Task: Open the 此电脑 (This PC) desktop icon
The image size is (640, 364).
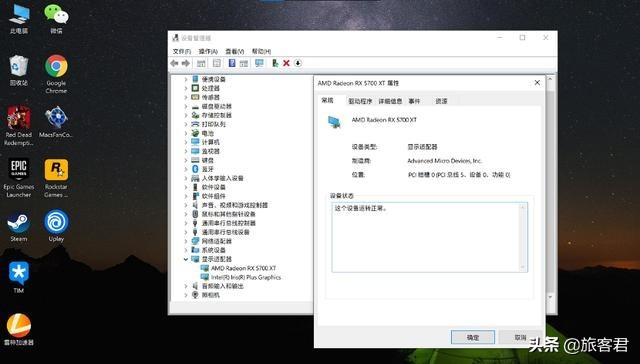Action: (19, 19)
